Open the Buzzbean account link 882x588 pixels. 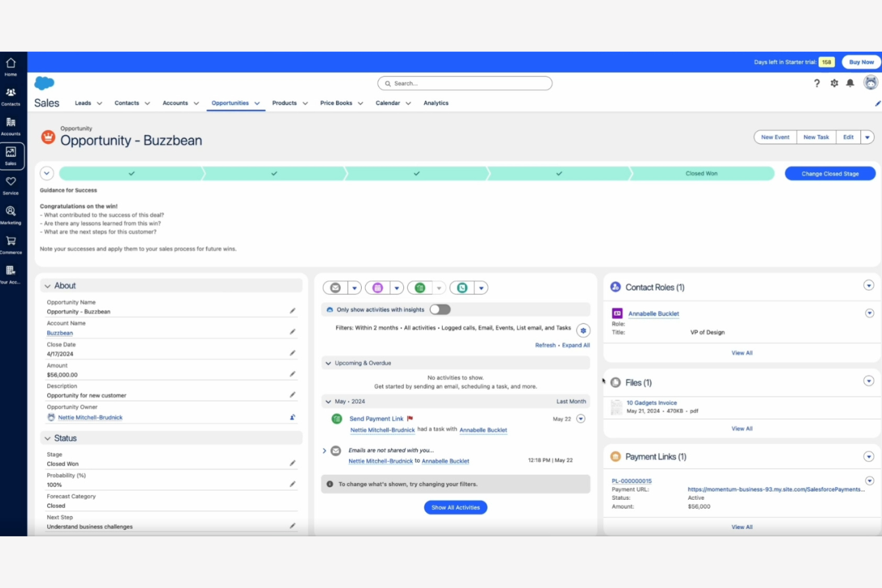[x=60, y=333]
